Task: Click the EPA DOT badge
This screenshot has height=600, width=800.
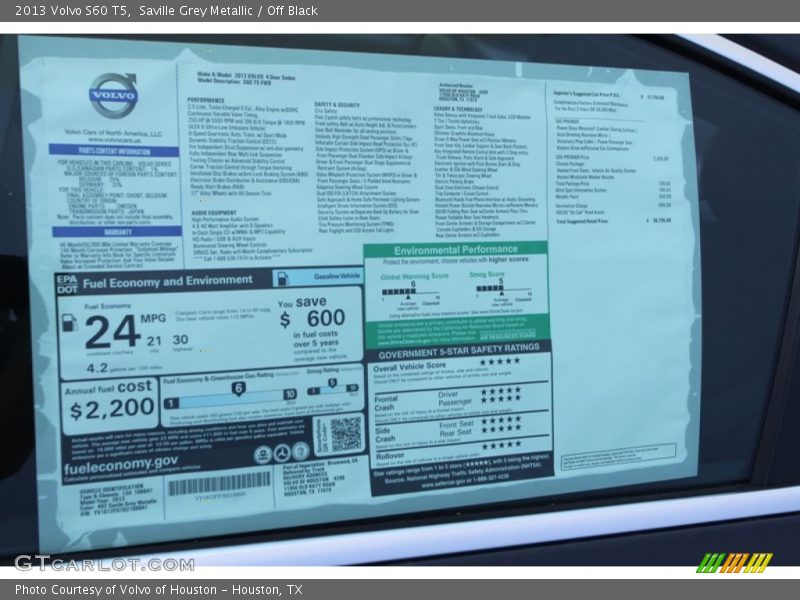Action: pos(67,285)
